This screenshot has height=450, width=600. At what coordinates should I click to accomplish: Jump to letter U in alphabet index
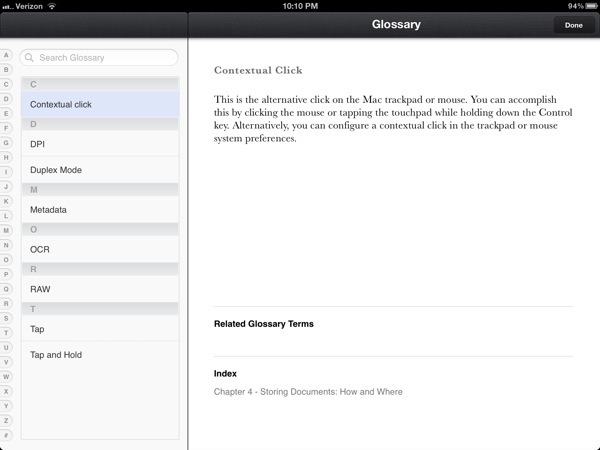(x=6, y=347)
